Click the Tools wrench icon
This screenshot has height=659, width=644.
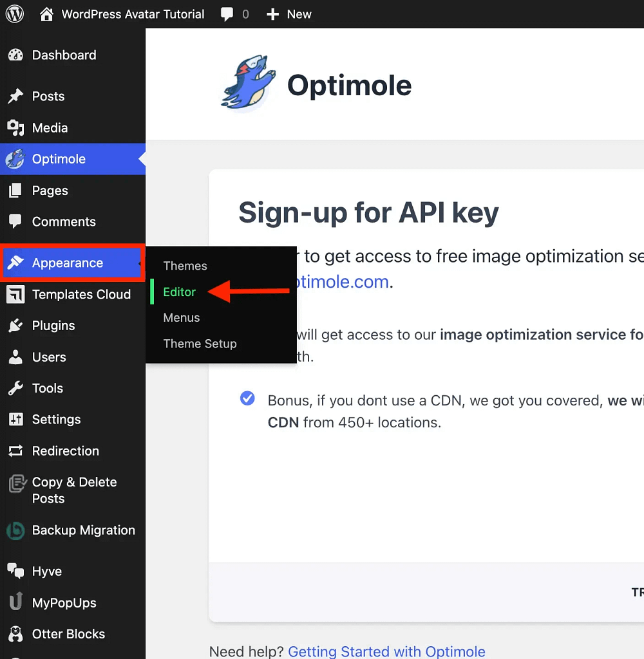tap(15, 388)
